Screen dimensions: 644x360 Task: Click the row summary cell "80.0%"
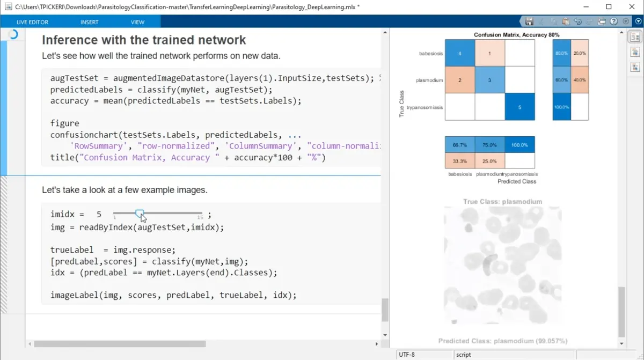click(x=561, y=53)
